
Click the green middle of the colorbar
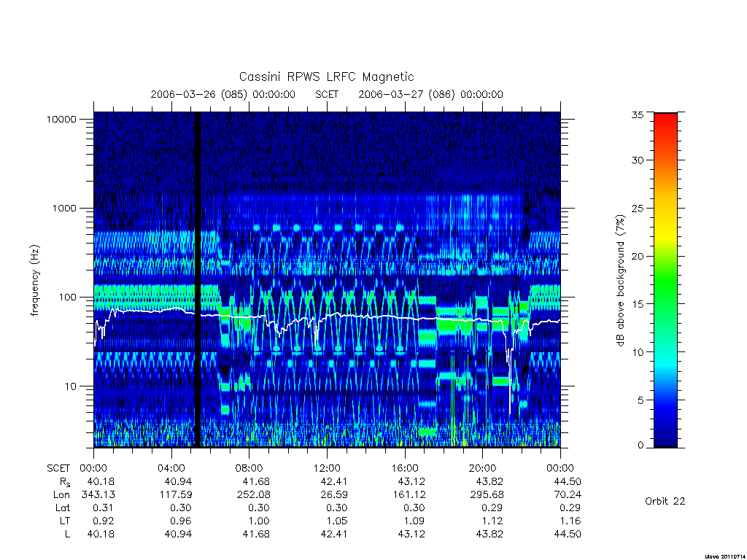tap(665, 281)
